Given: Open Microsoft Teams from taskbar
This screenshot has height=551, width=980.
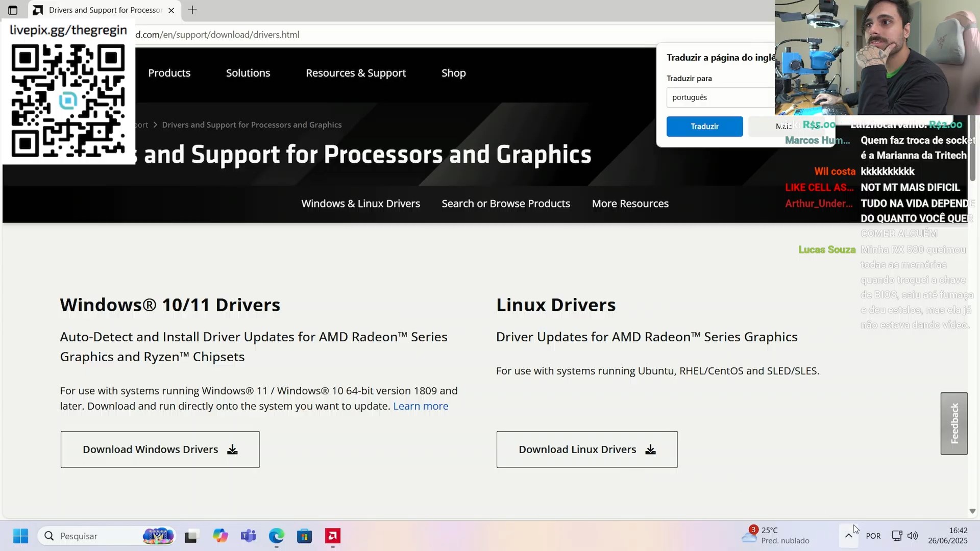Looking at the screenshot, I should pyautogui.click(x=248, y=536).
